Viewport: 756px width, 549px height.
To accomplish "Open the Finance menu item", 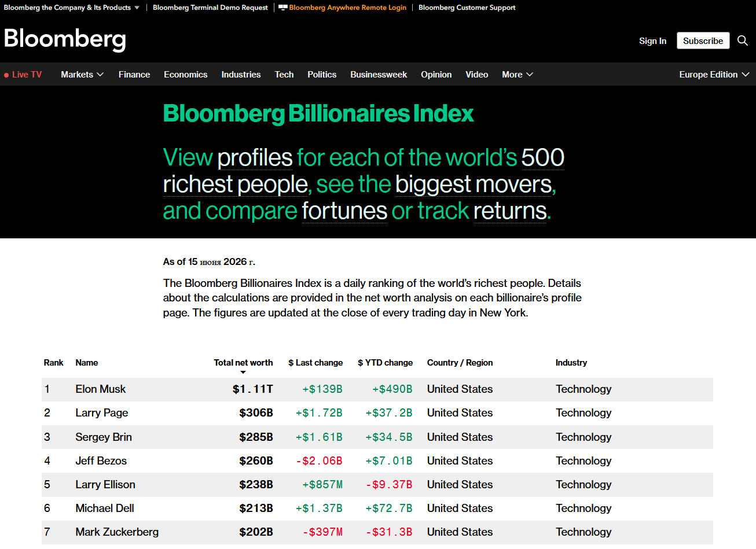I will point(134,75).
